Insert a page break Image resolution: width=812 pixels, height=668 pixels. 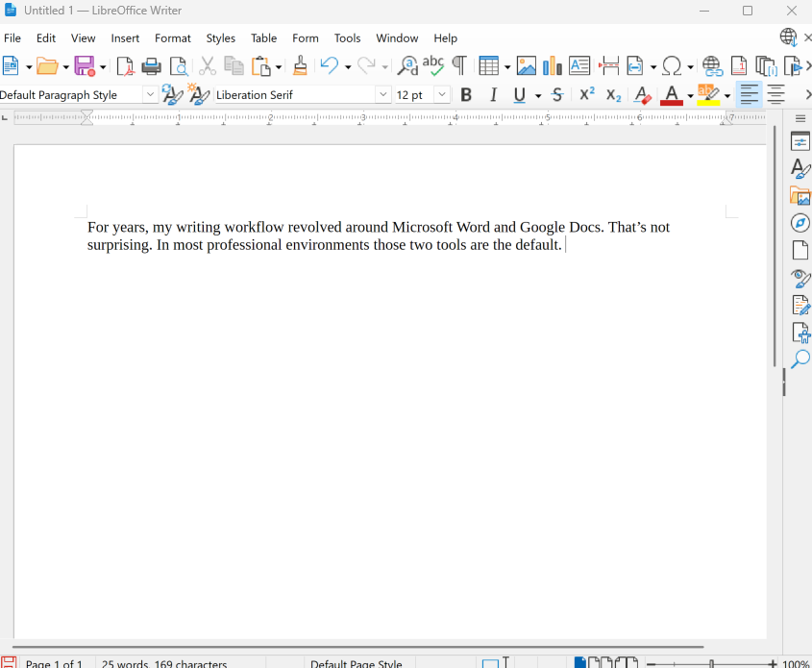pyautogui.click(x=608, y=65)
